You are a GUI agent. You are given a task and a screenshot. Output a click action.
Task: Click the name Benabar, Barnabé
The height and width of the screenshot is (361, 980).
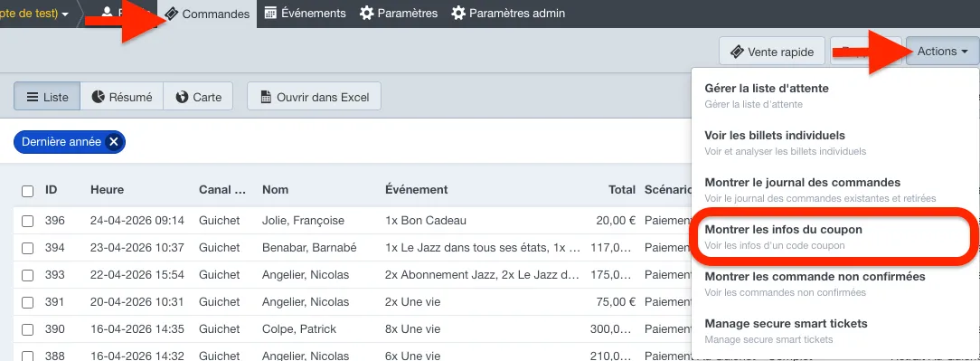click(309, 249)
